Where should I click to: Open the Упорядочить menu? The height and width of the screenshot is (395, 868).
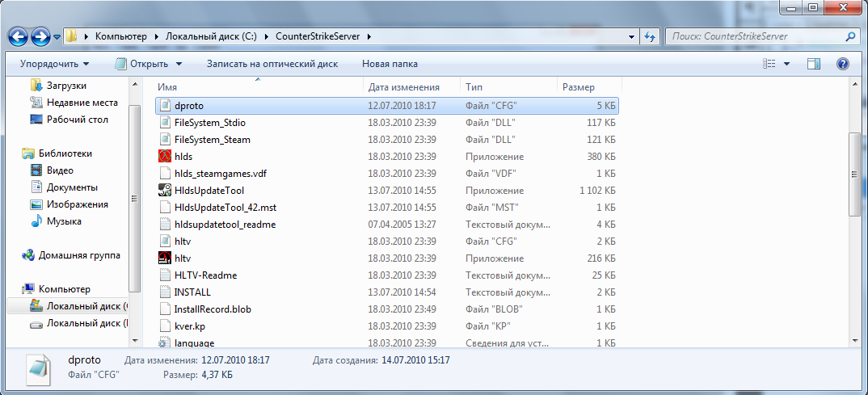(54, 64)
